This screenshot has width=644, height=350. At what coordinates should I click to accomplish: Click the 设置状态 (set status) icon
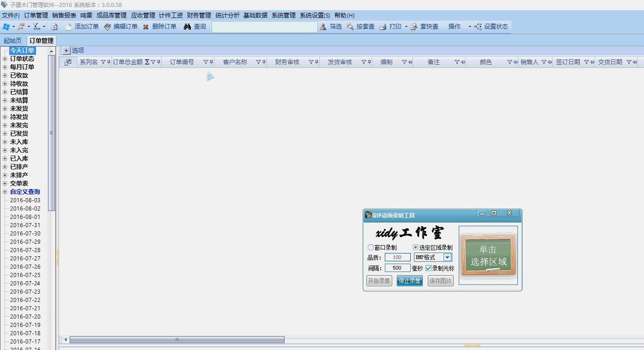(x=478, y=27)
